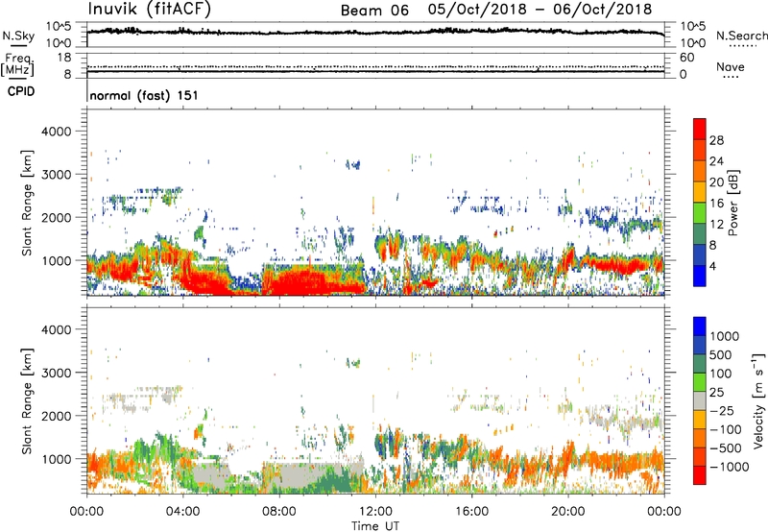Click the '4000' tick on power panel
Viewport: 768px width, 532px height.
point(56,132)
